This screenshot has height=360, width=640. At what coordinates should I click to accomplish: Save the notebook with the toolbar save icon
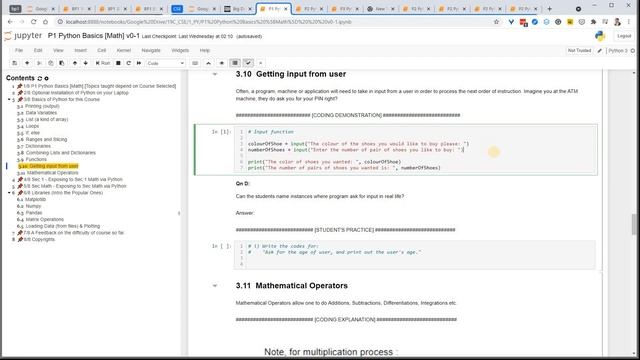point(14,63)
